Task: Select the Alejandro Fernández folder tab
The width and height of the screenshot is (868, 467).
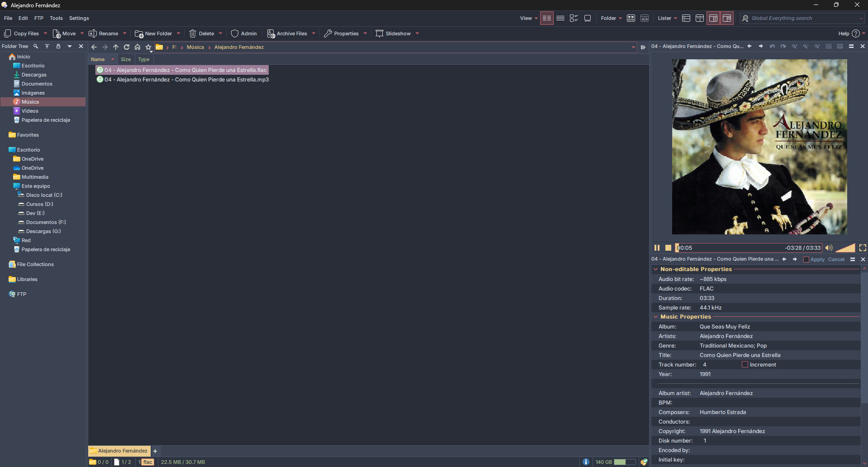Action: [x=119, y=451]
